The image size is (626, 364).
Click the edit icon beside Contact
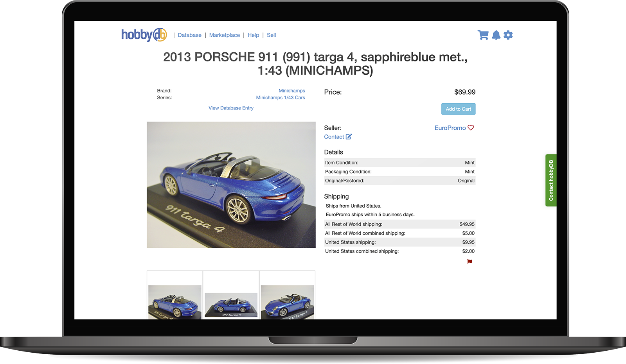point(349,137)
